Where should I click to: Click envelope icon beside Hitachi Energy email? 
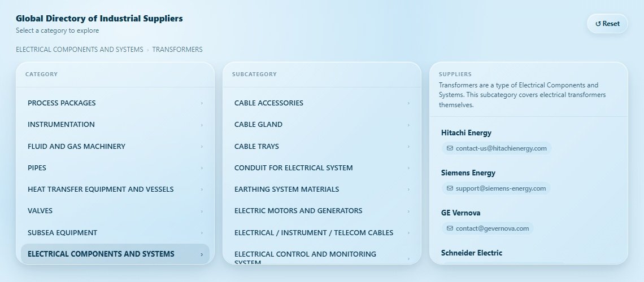point(450,148)
